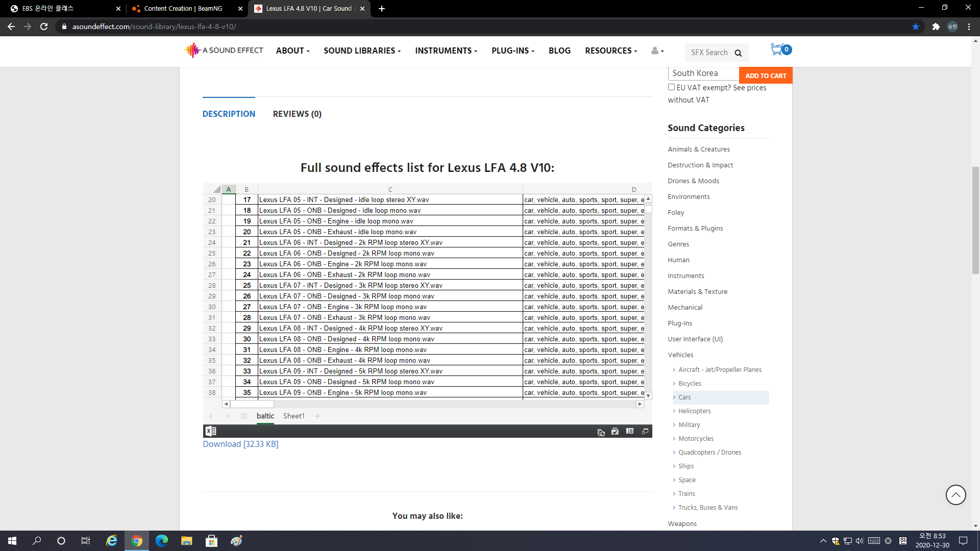This screenshot has height=551, width=980.
Task: Switch to the DESCRIPTION tab
Action: coord(229,114)
